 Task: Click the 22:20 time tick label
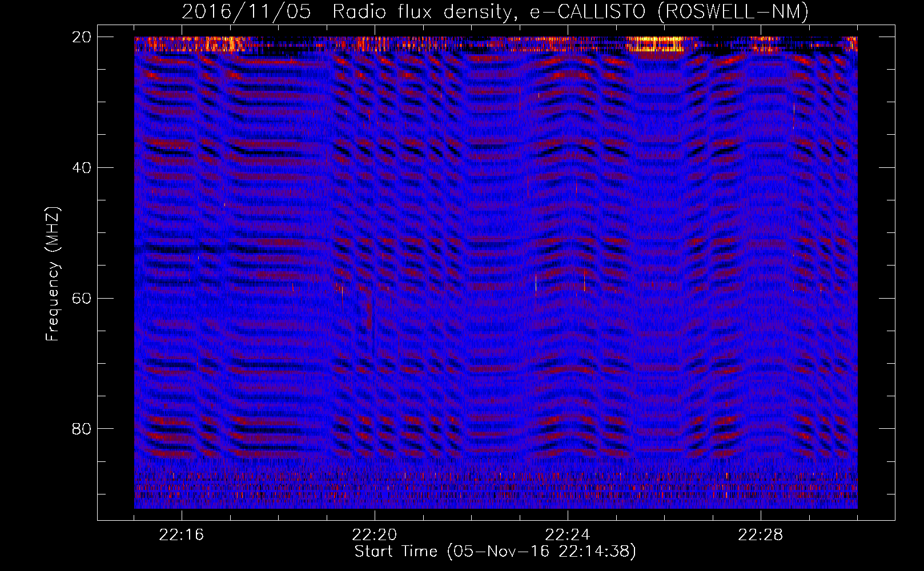tap(375, 535)
